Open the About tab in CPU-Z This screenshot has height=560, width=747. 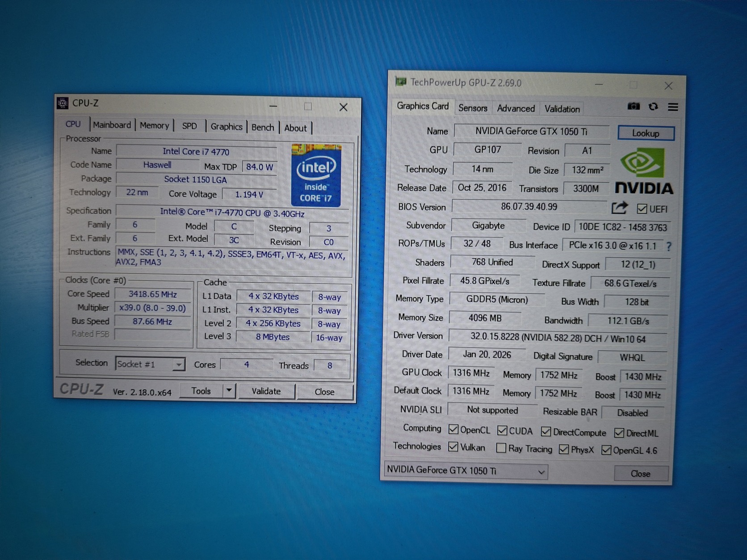[296, 128]
